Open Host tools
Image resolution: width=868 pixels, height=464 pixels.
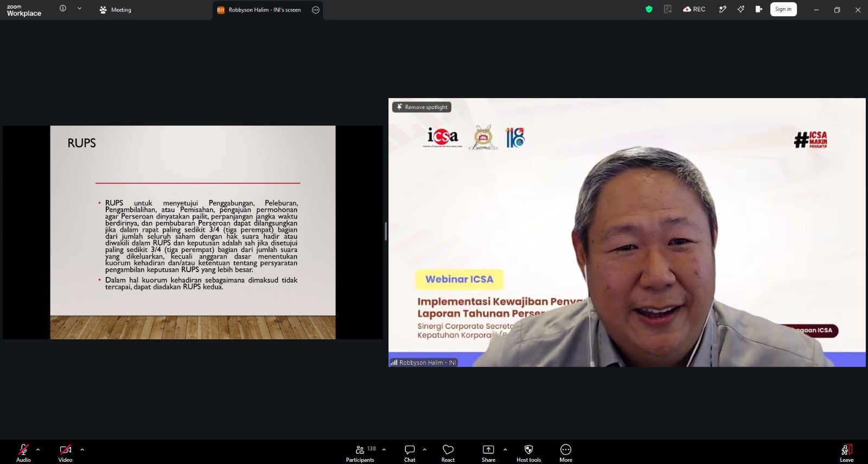point(528,453)
